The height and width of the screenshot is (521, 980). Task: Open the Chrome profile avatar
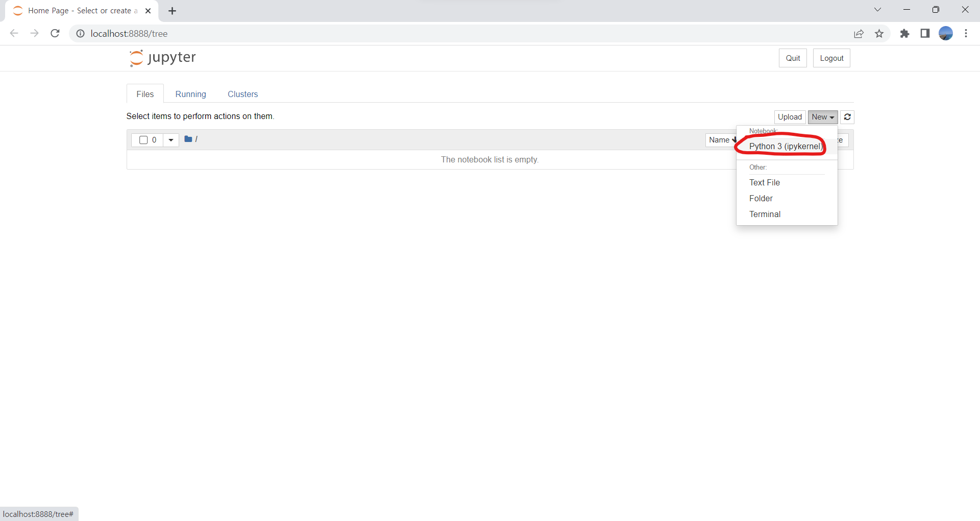(945, 34)
